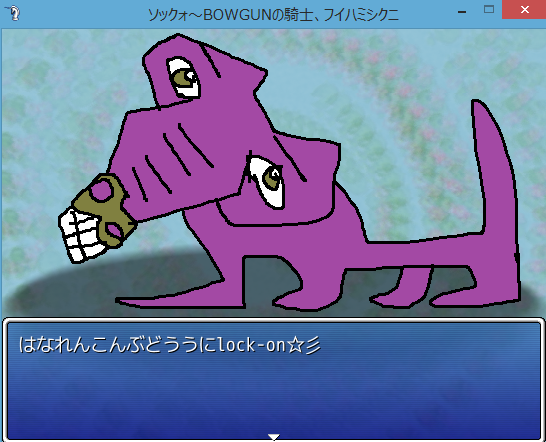This screenshot has width=546, height=442.
Task: Click the dialogue continue arrow indicator
Action: tap(274, 437)
